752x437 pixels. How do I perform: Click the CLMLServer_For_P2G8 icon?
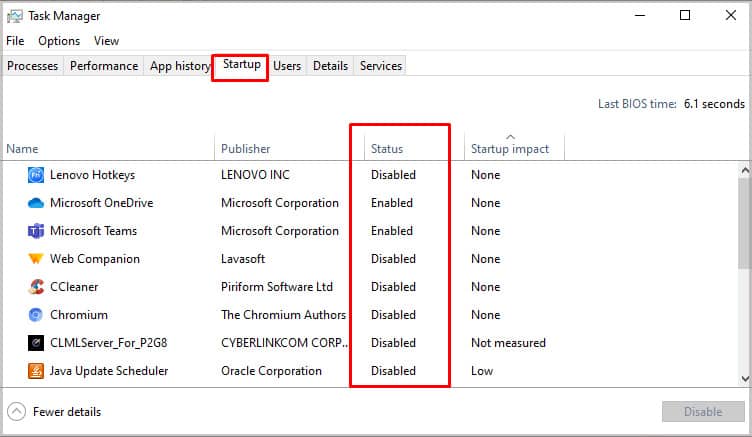click(35, 343)
